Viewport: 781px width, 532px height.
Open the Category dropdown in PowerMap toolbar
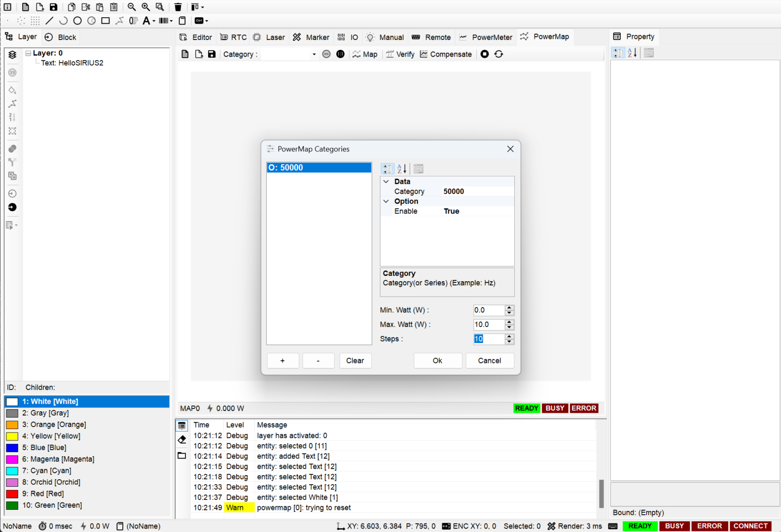pos(314,54)
